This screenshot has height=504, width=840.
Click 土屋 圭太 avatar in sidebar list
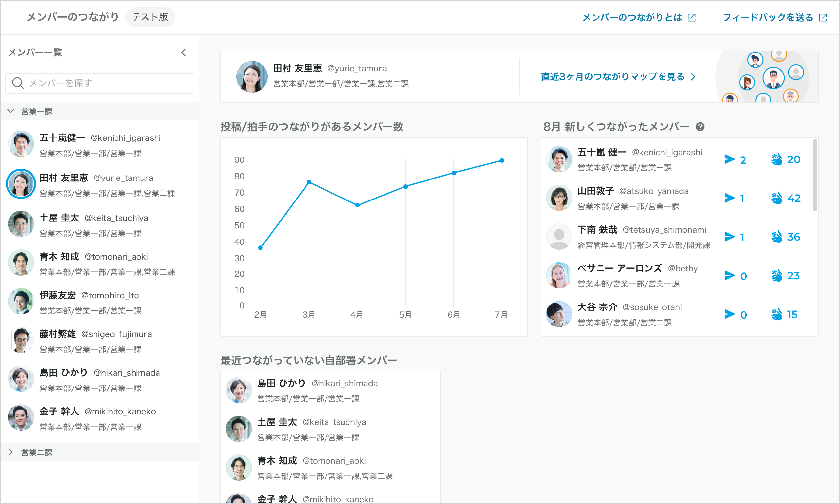(x=21, y=224)
